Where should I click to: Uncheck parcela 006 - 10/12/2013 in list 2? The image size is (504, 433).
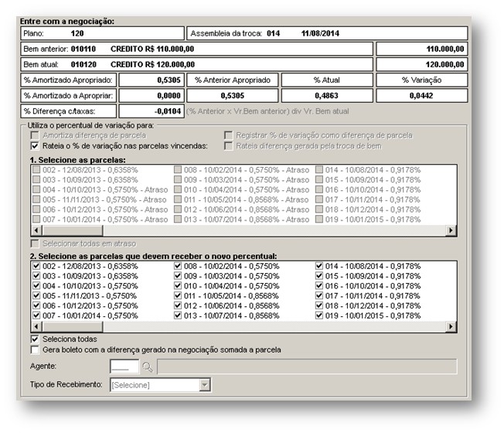(36, 305)
